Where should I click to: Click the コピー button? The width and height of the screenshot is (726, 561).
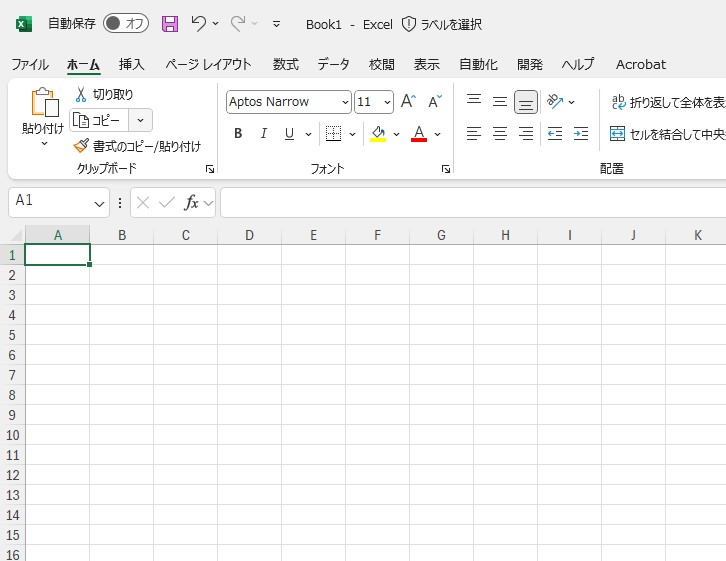99,120
